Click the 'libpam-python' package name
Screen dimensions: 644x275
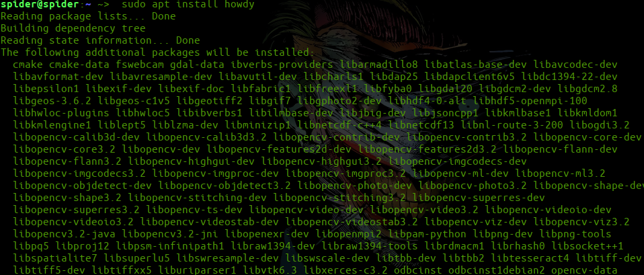point(427,234)
